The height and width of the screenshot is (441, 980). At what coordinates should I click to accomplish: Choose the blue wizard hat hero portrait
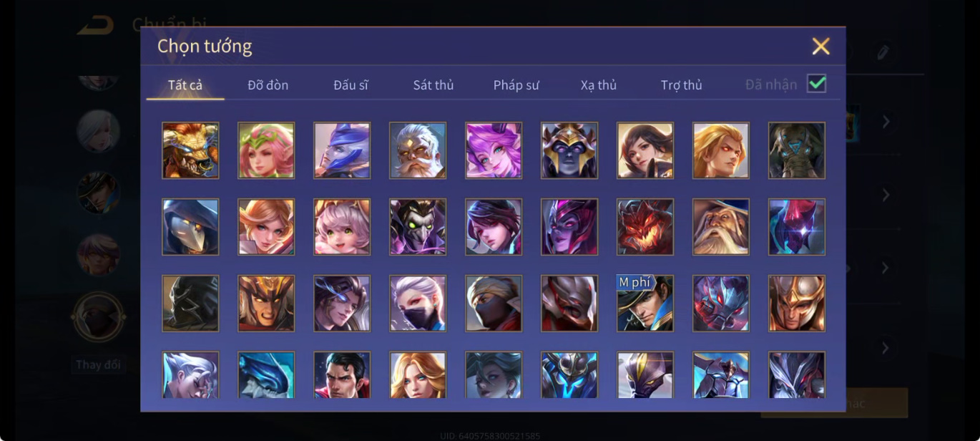(342, 150)
